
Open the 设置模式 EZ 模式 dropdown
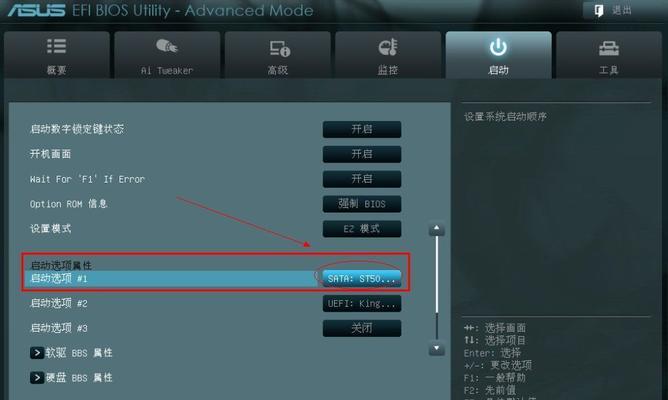pyautogui.click(x=362, y=229)
